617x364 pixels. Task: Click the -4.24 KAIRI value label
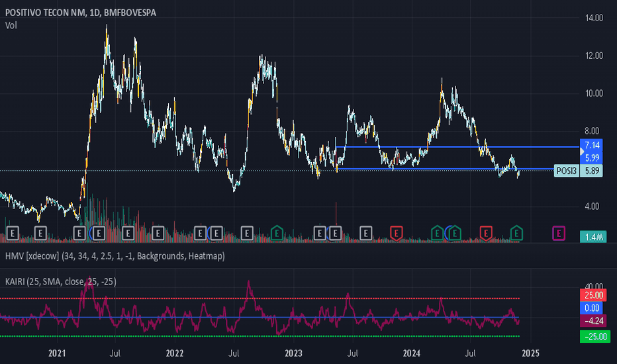coord(593,321)
